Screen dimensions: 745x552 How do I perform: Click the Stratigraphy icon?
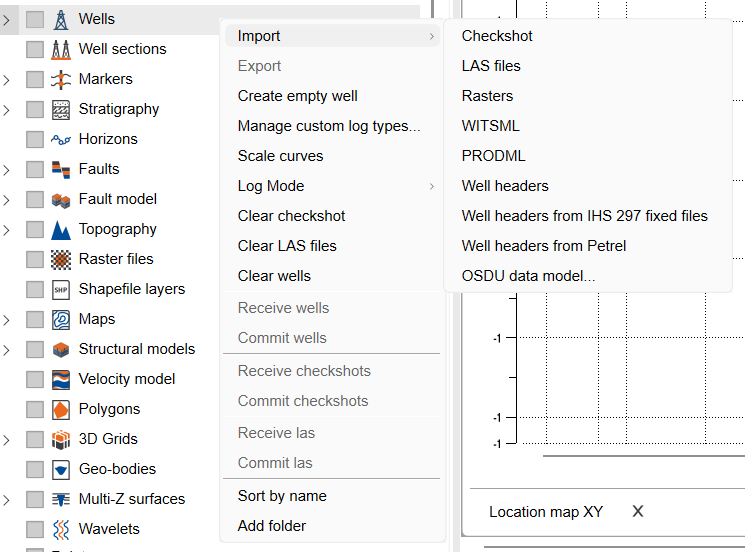(x=61, y=109)
